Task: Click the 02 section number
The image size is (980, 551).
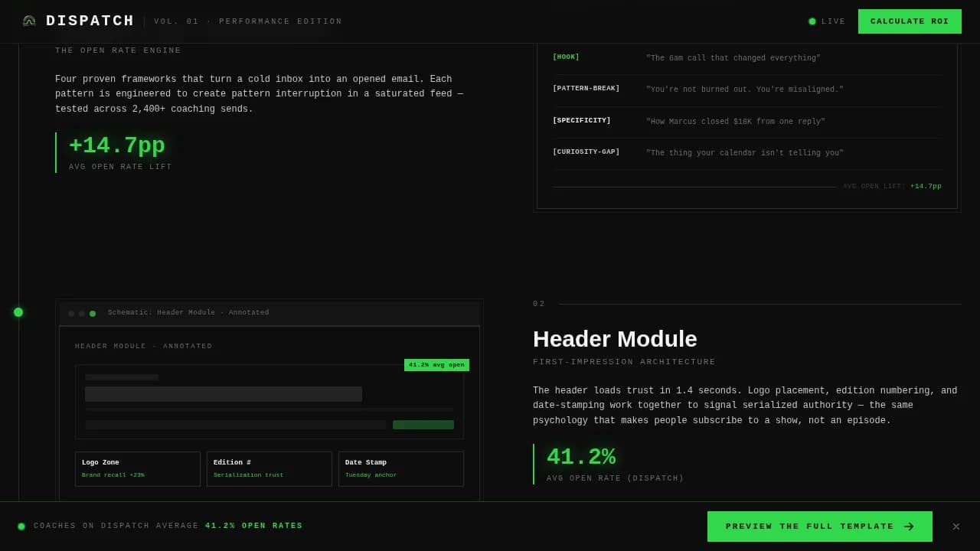Action: pyautogui.click(x=539, y=304)
